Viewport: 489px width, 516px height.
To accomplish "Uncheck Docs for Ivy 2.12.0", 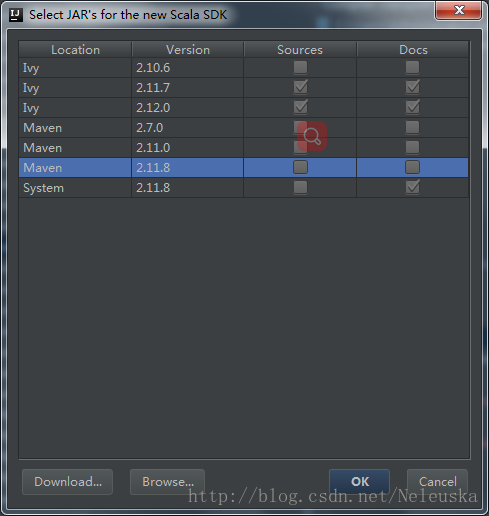I will (412, 107).
